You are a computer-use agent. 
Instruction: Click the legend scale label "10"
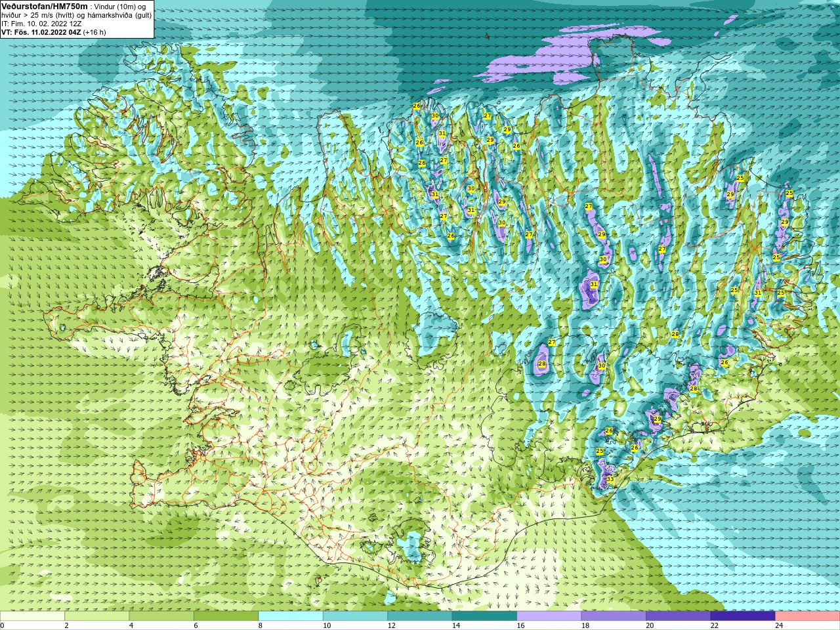click(327, 625)
